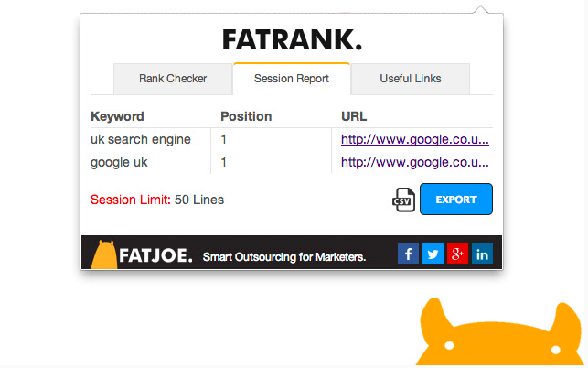The image size is (588, 368).
Task: Click the FATRANK title logo
Action: tap(292, 39)
